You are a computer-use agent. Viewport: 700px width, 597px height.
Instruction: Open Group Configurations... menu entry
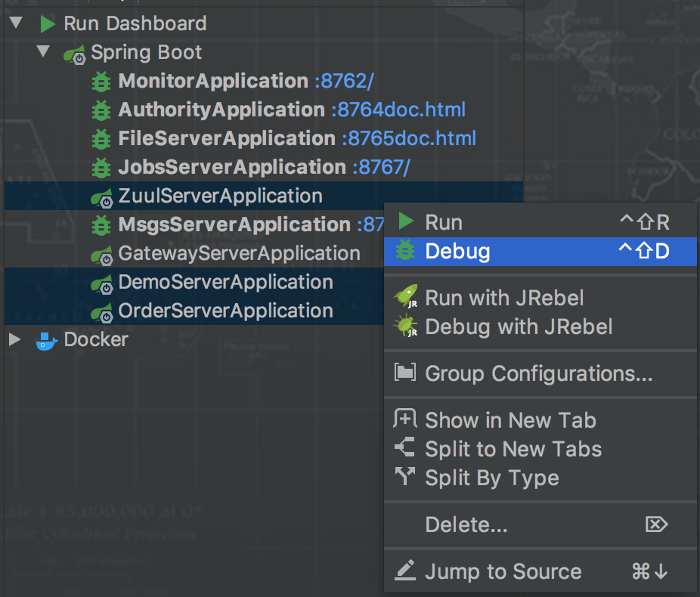(x=540, y=373)
